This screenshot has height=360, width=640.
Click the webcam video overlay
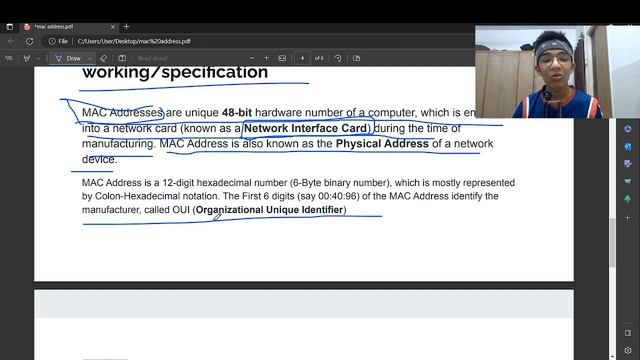click(558, 72)
